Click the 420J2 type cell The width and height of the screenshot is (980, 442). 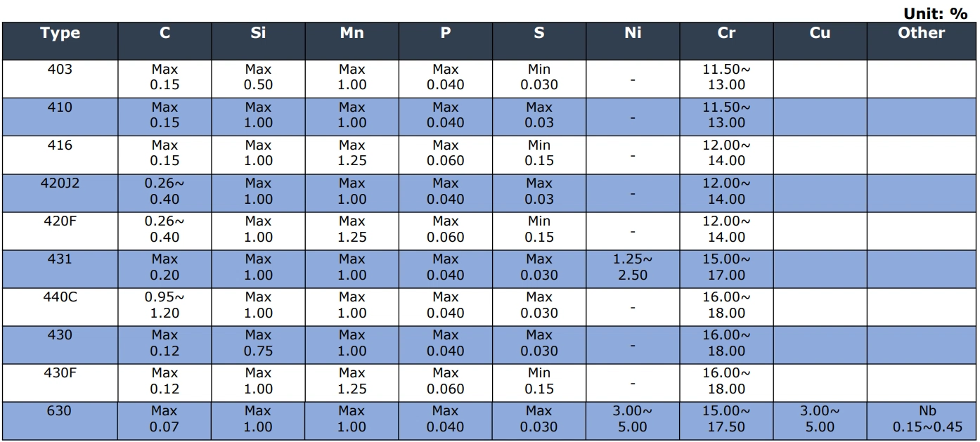point(60,183)
